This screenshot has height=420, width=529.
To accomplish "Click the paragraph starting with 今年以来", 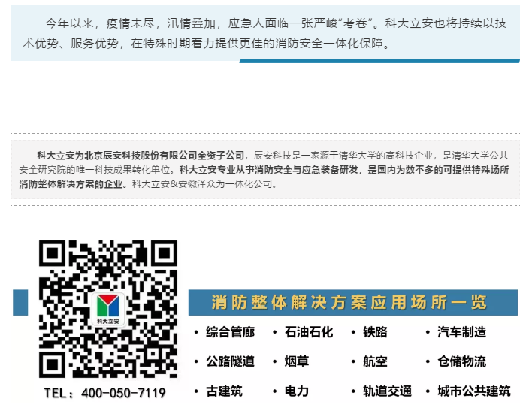I will pyautogui.click(x=264, y=33).
